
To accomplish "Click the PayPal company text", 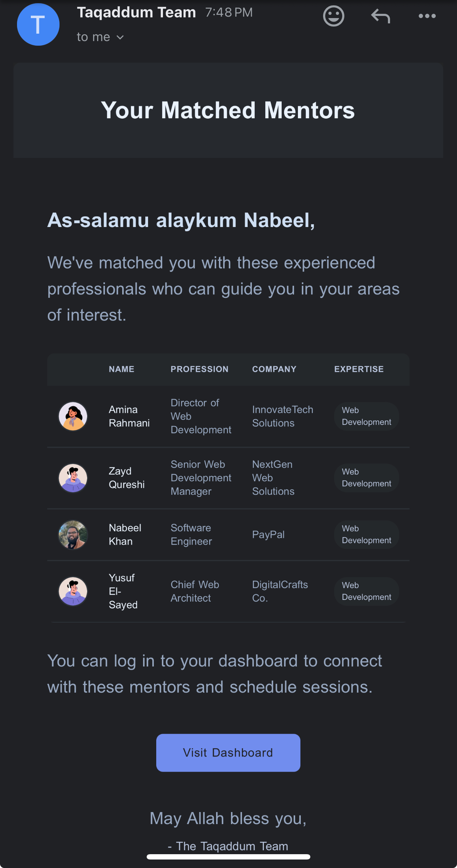I will [268, 534].
